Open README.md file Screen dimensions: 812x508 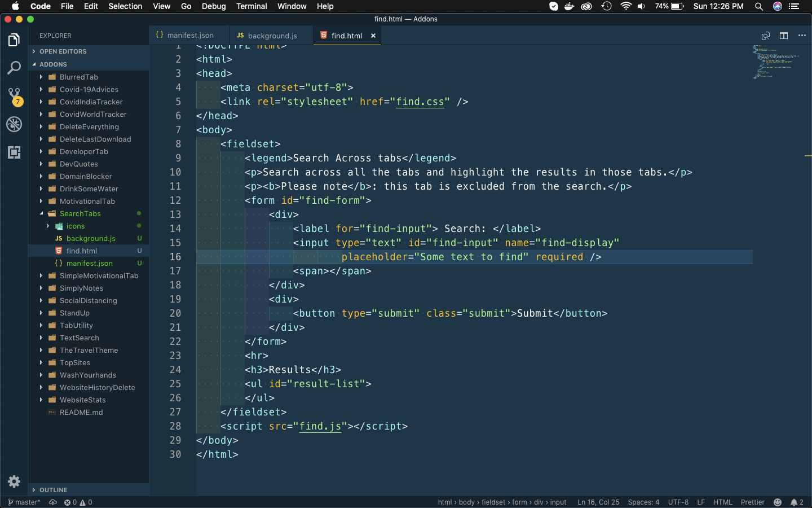pos(89,412)
